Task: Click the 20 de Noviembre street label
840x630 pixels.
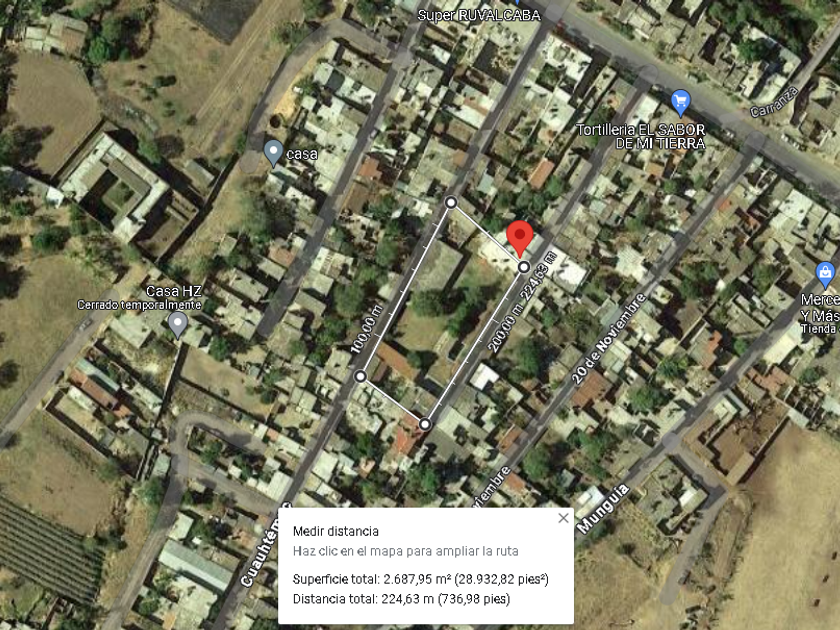Action: [609, 339]
